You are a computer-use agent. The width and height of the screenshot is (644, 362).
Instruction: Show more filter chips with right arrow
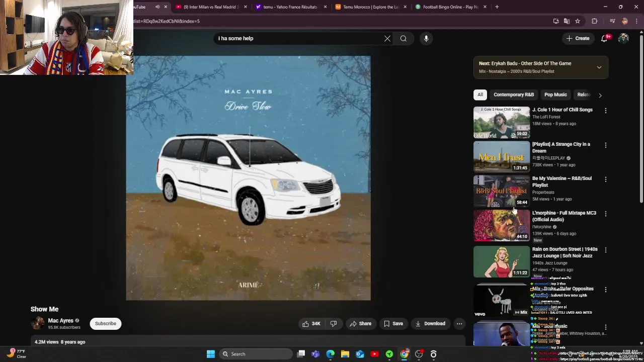coord(600,95)
